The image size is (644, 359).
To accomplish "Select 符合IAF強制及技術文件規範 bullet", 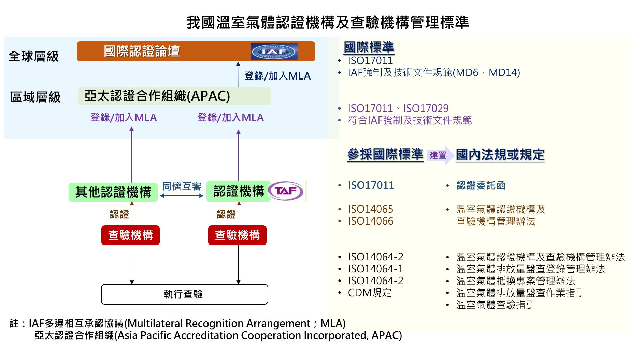I will tap(410, 120).
